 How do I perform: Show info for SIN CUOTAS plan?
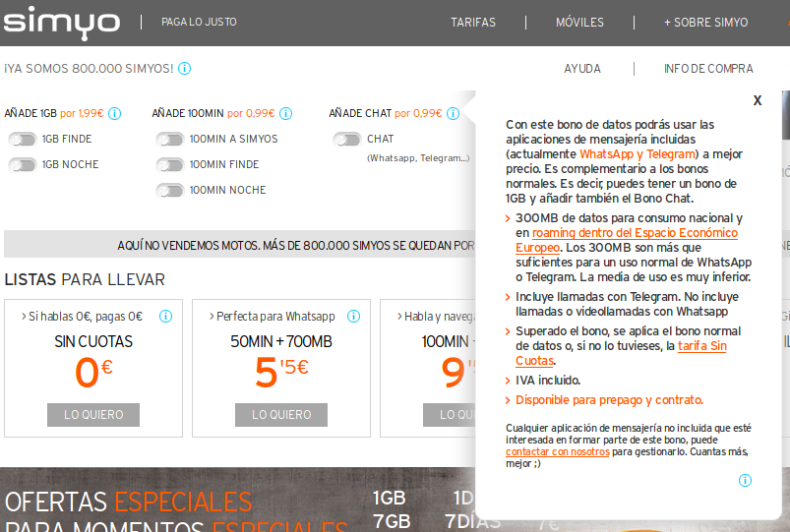165,316
